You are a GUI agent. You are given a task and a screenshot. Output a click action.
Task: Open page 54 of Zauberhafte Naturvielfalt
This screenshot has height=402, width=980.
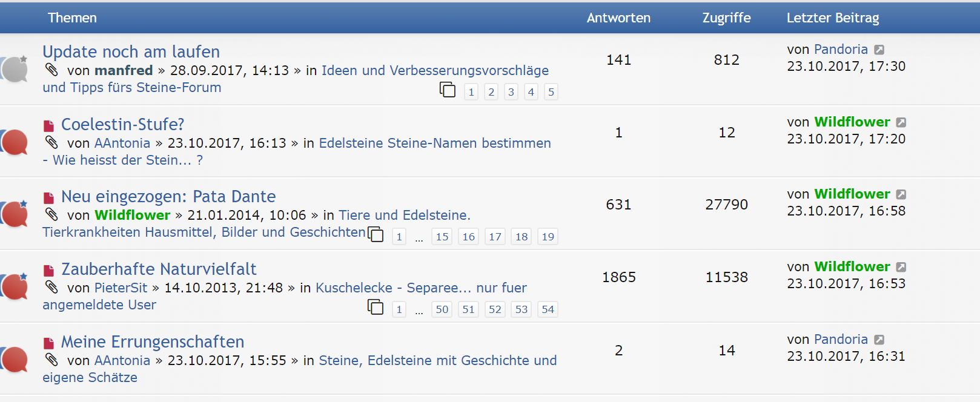(x=548, y=309)
